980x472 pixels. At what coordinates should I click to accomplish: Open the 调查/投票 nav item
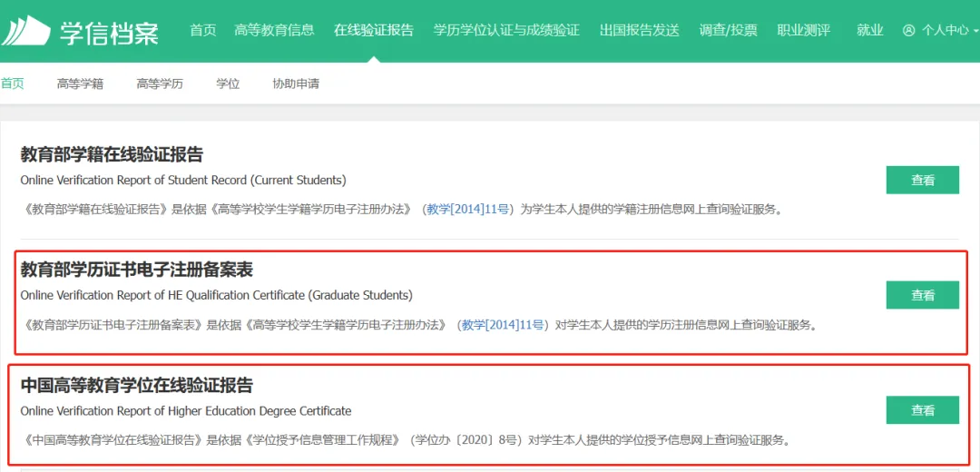(x=728, y=30)
